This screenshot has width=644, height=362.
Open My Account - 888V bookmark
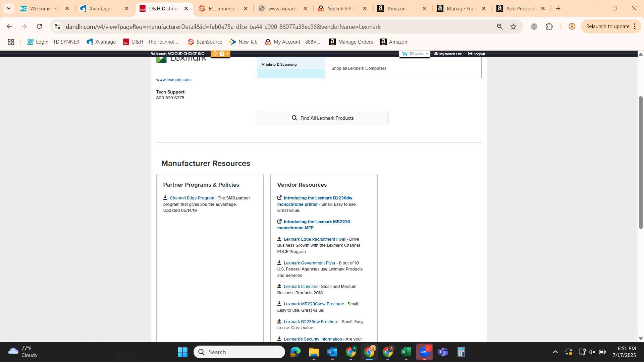(x=292, y=42)
